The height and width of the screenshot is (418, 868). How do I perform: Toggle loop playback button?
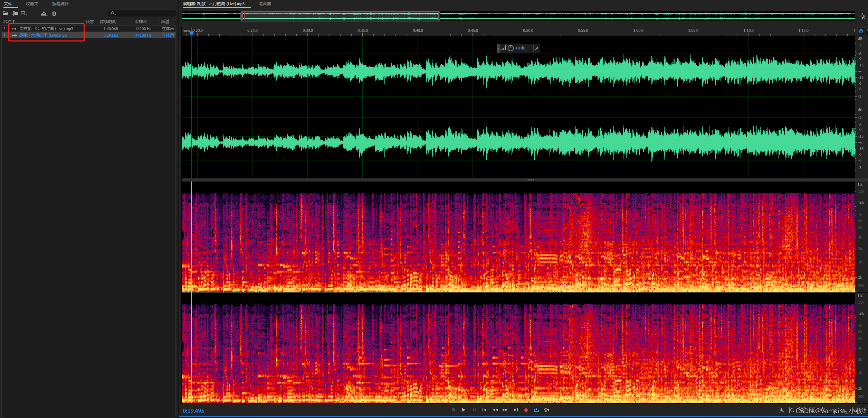point(536,410)
